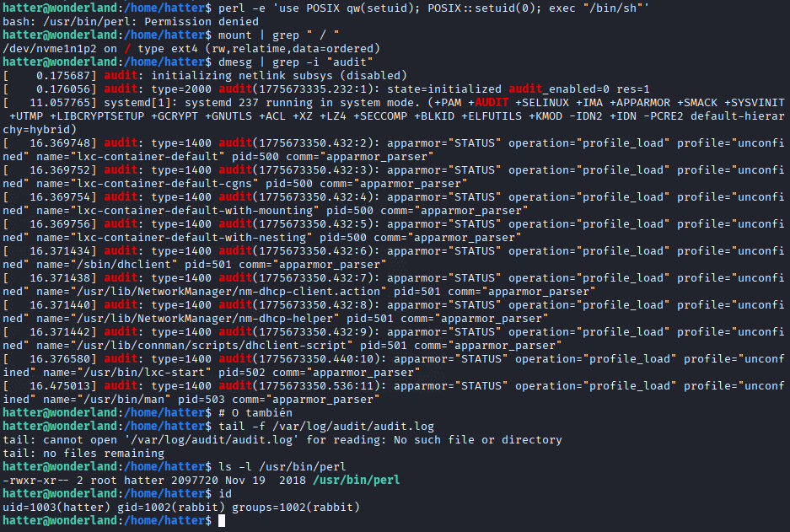Focus the cursor at the final empty prompt
Screen dimensions: 790x532
click(222, 521)
